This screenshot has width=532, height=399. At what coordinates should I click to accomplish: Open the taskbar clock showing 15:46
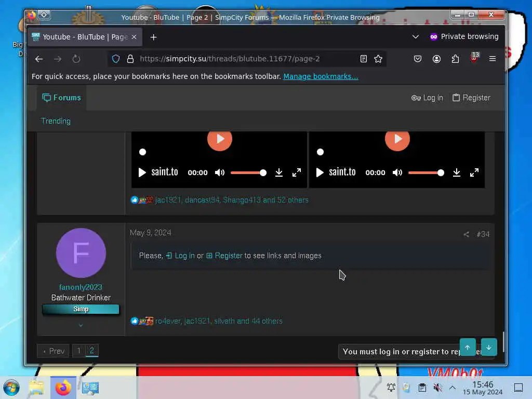tap(483, 388)
